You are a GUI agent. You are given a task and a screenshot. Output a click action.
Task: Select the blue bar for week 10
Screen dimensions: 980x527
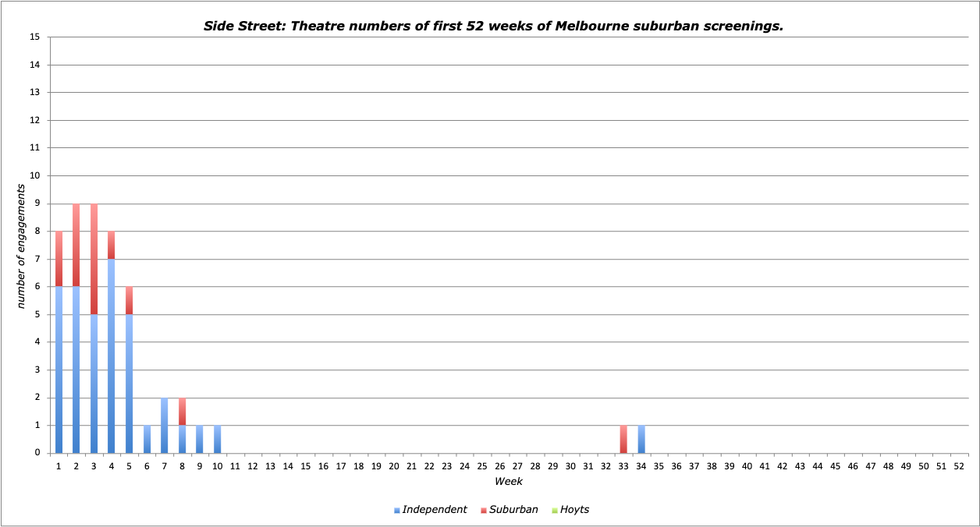[x=218, y=439]
